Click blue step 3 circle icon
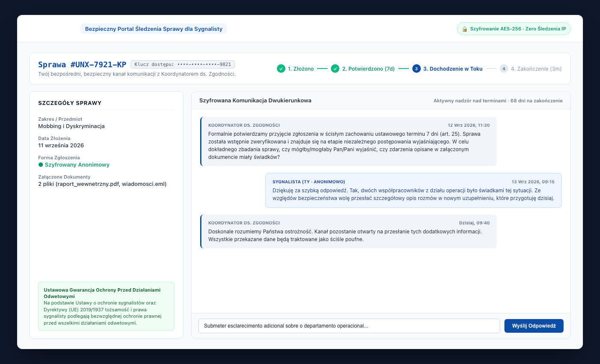 [x=417, y=69]
